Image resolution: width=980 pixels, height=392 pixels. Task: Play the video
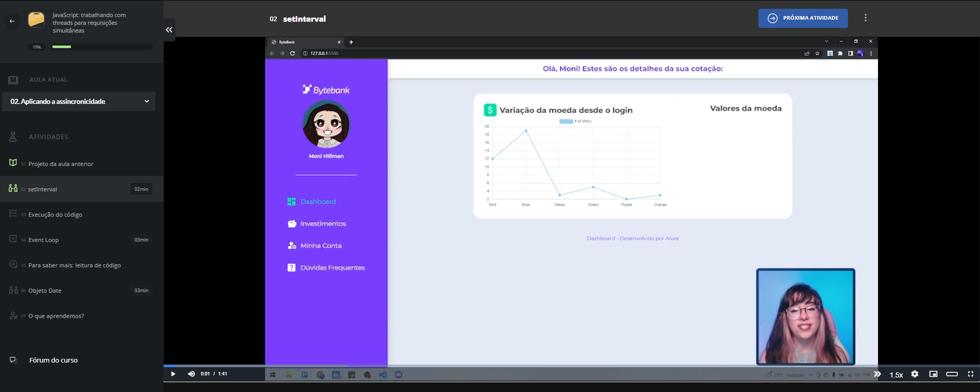coord(173,374)
